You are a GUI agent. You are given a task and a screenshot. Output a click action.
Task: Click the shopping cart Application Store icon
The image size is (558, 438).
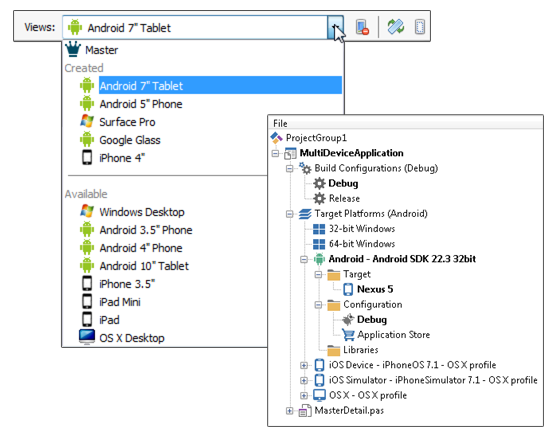[348, 334]
